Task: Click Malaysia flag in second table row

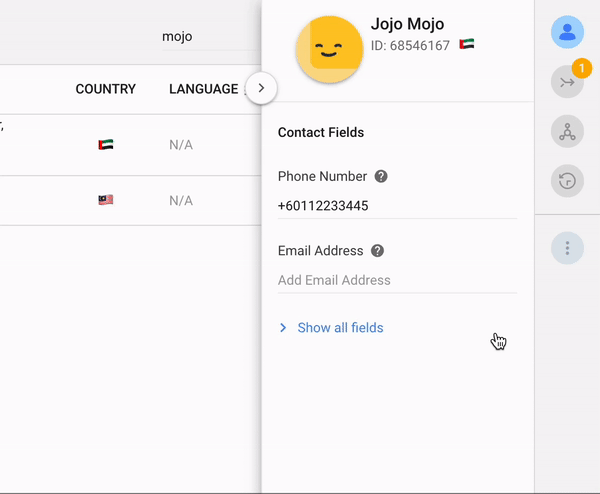Action: coord(106,200)
